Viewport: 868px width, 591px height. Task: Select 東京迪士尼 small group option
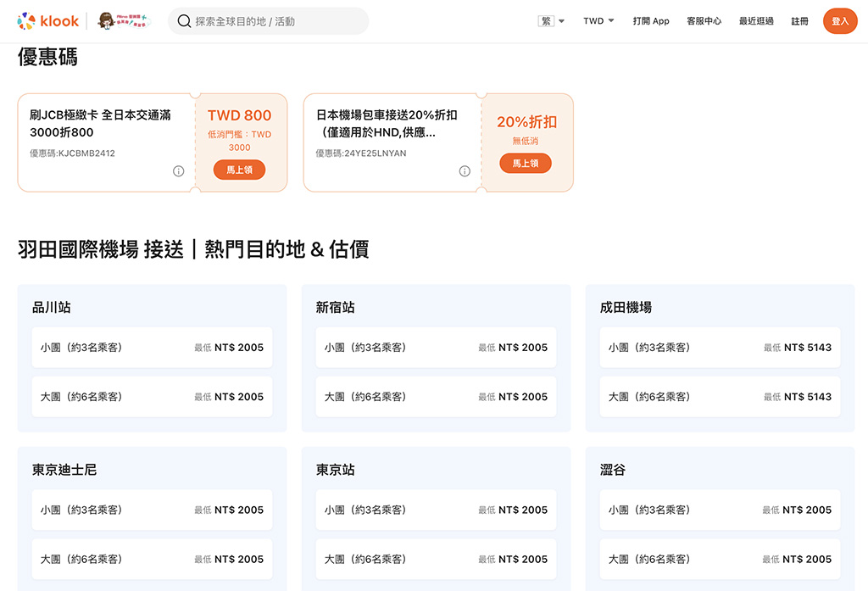point(153,510)
